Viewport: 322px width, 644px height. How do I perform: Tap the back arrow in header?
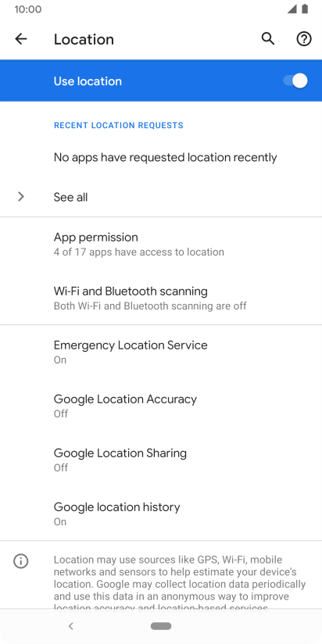tap(20, 39)
